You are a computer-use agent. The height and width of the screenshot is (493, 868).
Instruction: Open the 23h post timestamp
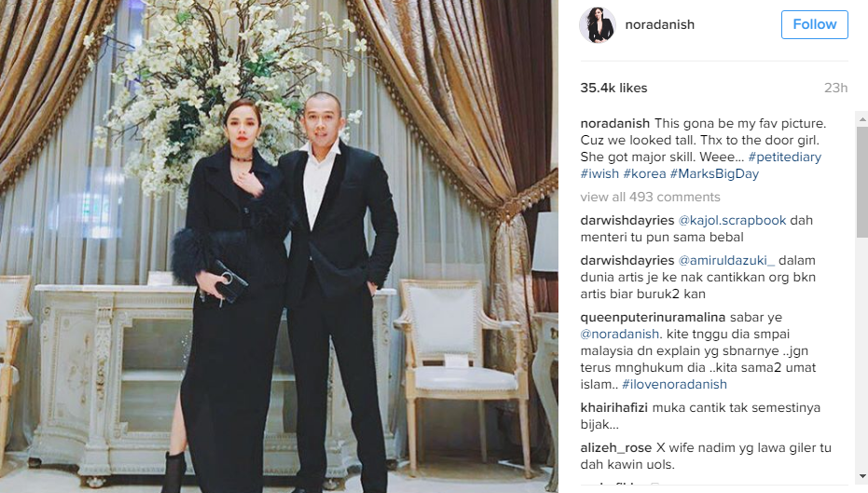(836, 88)
